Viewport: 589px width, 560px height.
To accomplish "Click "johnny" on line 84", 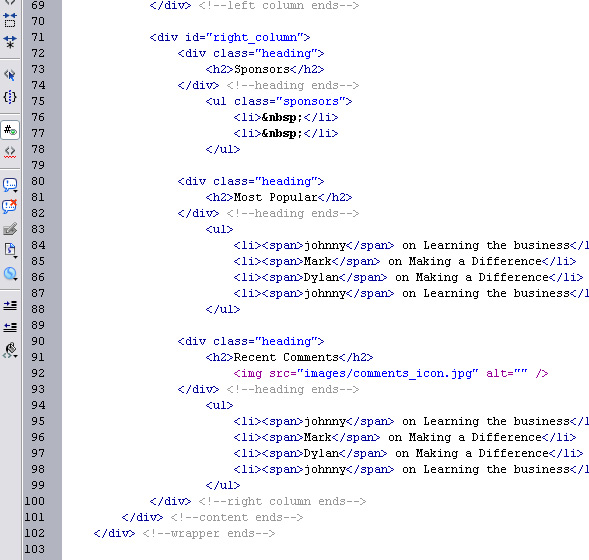I will click(x=325, y=246).
